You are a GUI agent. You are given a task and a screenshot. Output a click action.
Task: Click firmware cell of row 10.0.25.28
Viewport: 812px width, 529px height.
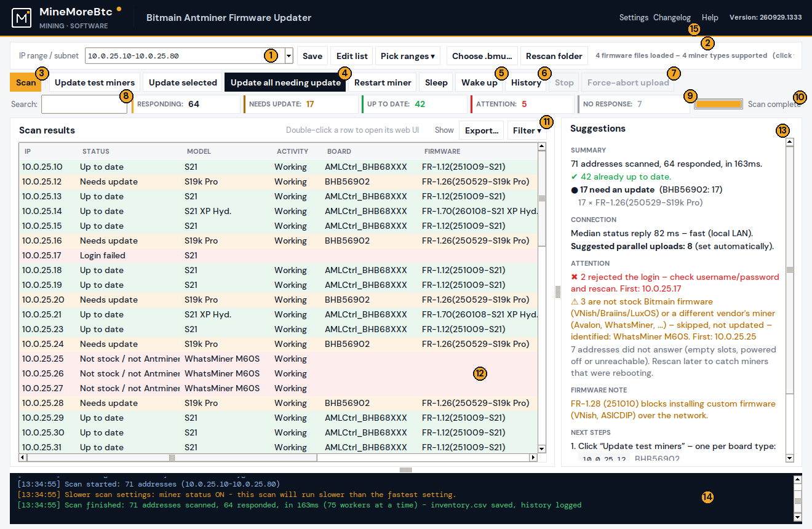click(x=476, y=403)
